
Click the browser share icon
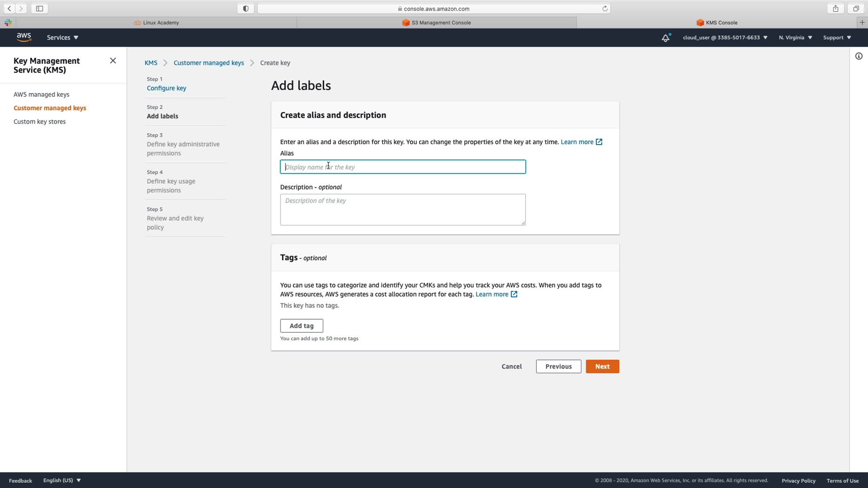(835, 8)
